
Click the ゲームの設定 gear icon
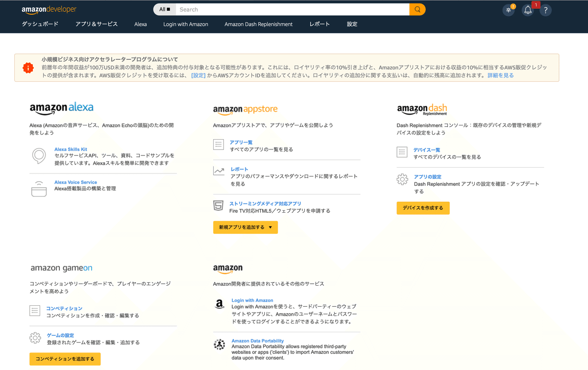pyautogui.click(x=35, y=338)
